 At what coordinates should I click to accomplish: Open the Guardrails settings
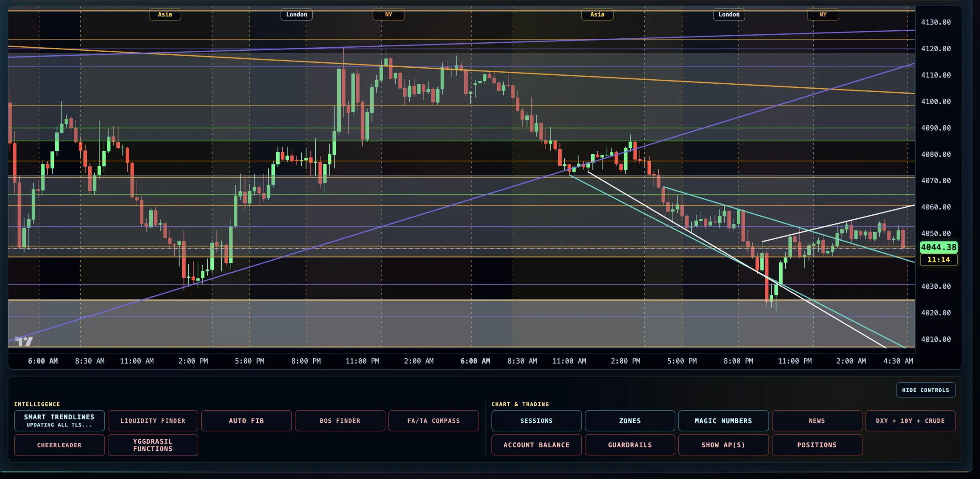pyautogui.click(x=630, y=445)
